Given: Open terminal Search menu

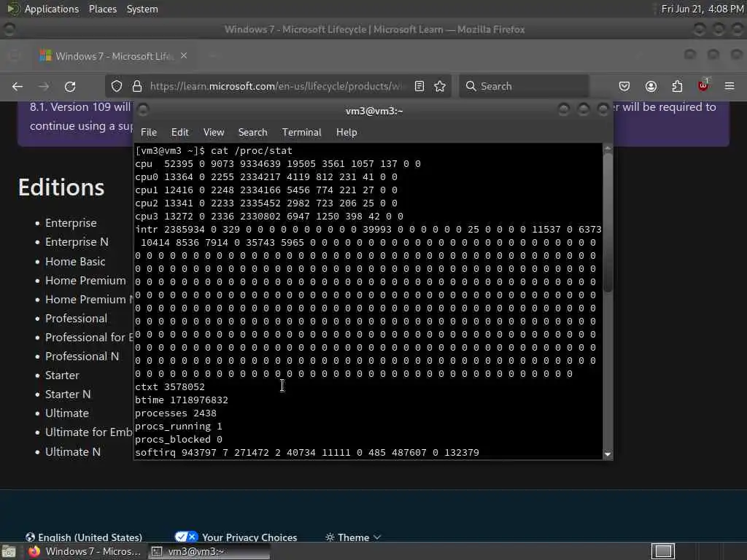Looking at the screenshot, I should coord(252,133).
